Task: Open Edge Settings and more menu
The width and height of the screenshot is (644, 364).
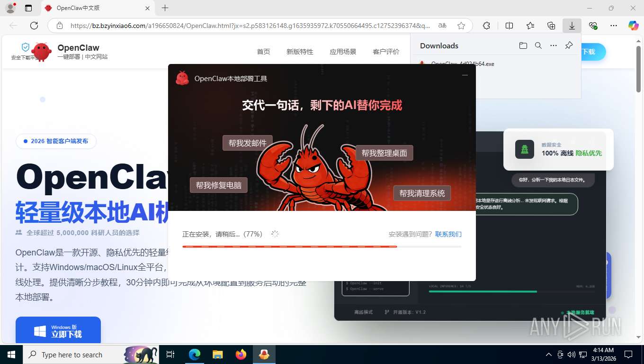Action: coord(614,26)
